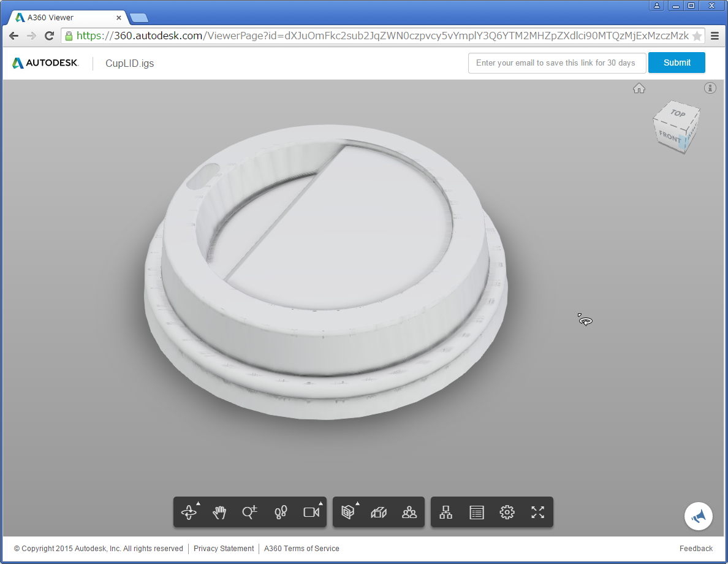
Task: Toggle full screen mode
Action: pyautogui.click(x=537, y=512)
